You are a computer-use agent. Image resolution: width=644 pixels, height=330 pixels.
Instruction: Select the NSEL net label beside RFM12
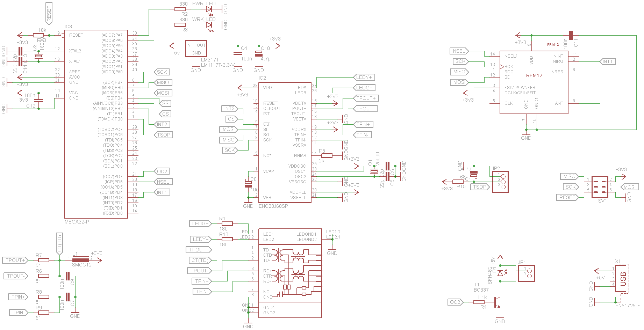(459, 51)
